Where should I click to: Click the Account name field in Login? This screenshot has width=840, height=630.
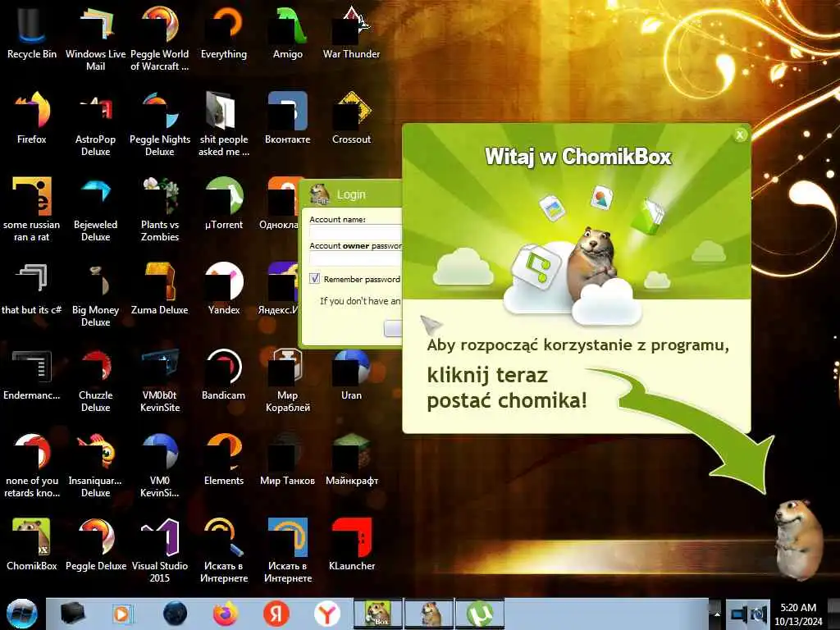pyautogui.click(x=355, y=232)
